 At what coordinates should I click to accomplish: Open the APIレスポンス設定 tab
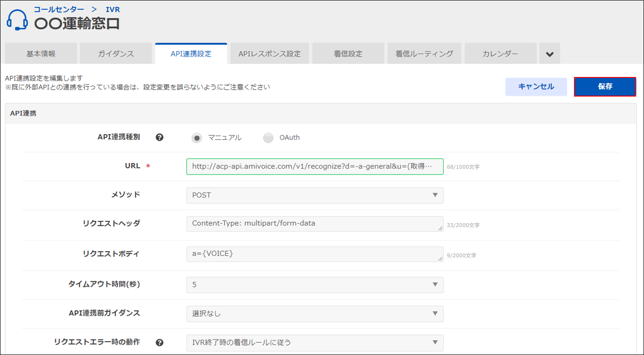tap(269, 54)
